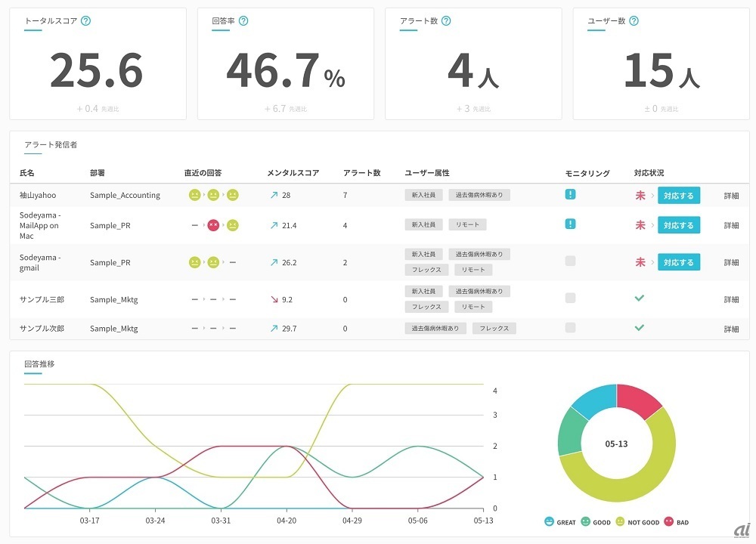
Task: Click the BAD legend face icon
Action: (x=668, y=522)
